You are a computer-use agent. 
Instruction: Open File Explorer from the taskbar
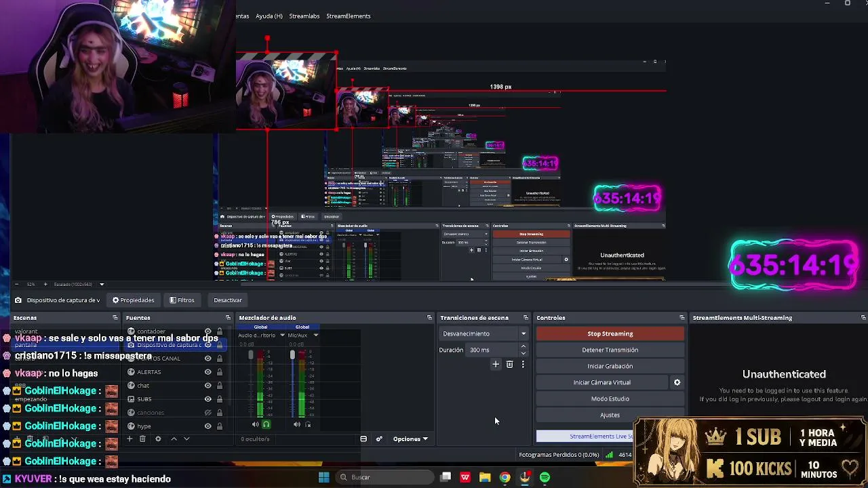coord(485,477)
